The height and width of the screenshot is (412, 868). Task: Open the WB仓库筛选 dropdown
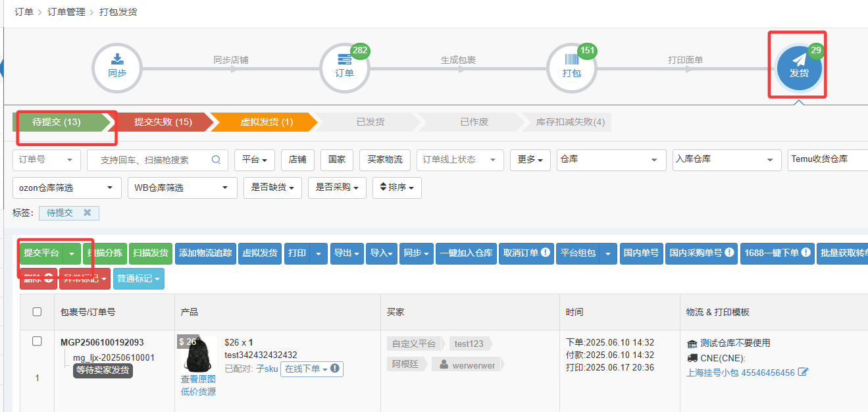(x=182, y=188)
